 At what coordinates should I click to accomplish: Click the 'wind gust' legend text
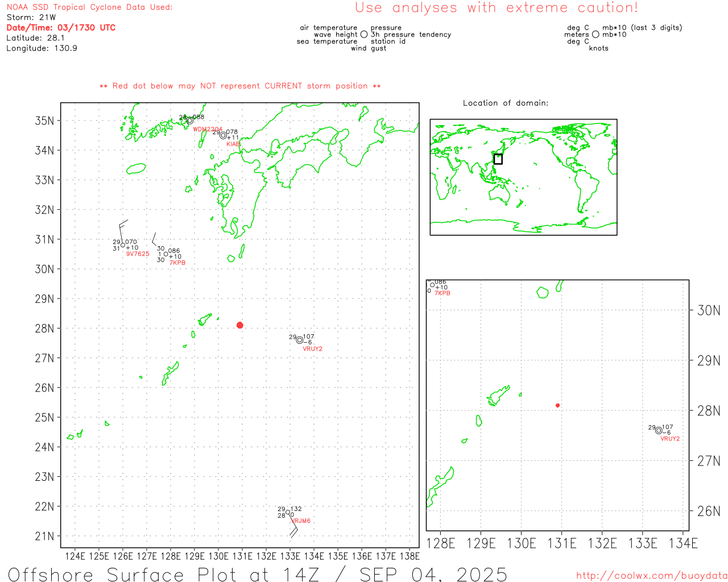[369, 48]
